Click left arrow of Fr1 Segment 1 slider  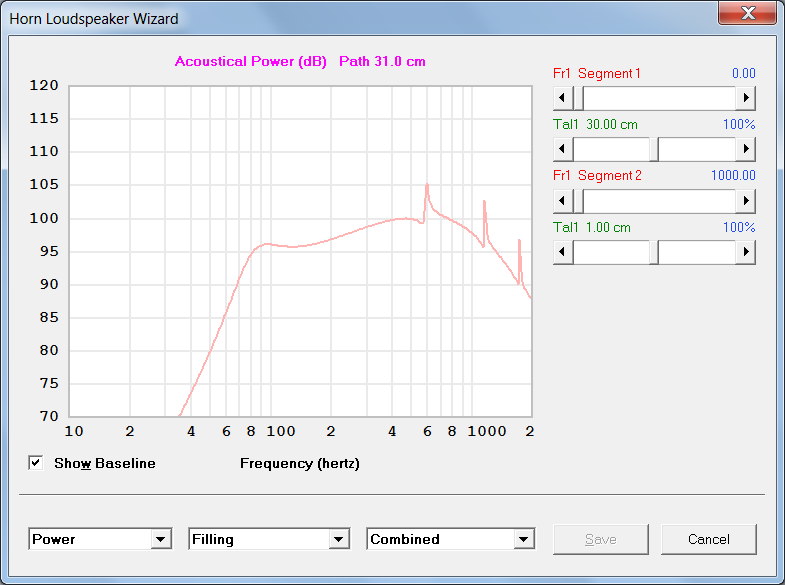click(x=563, y=98)
